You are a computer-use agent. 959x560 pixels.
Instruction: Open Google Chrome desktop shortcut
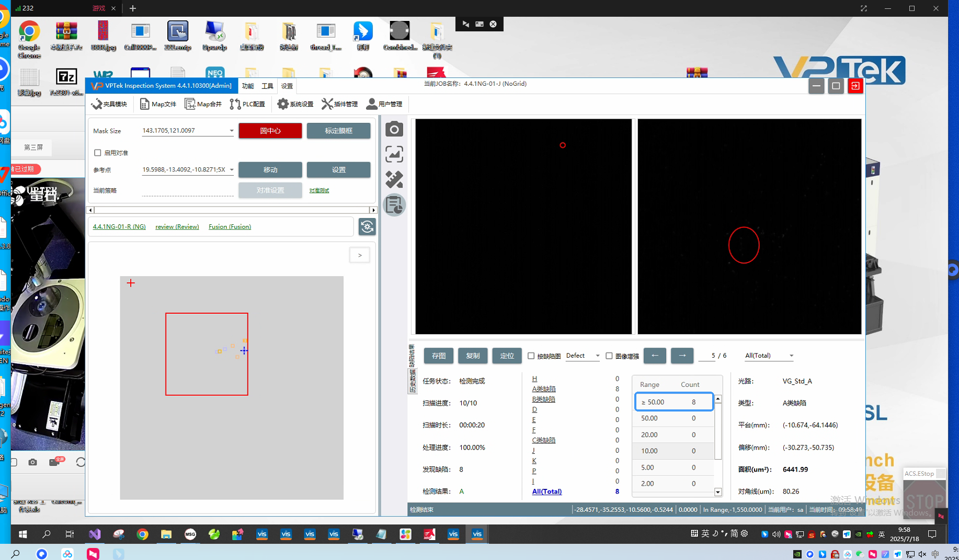point(29,40)
